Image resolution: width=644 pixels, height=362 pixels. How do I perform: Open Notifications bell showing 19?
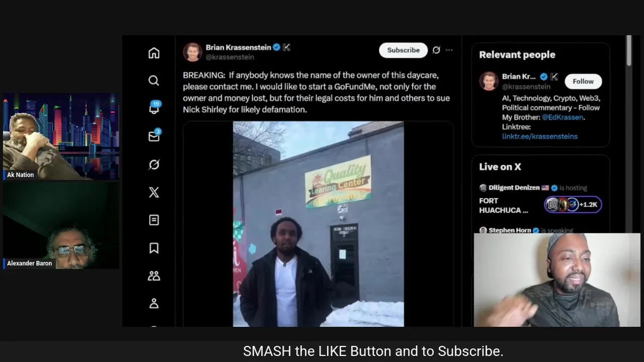(154, 108)
